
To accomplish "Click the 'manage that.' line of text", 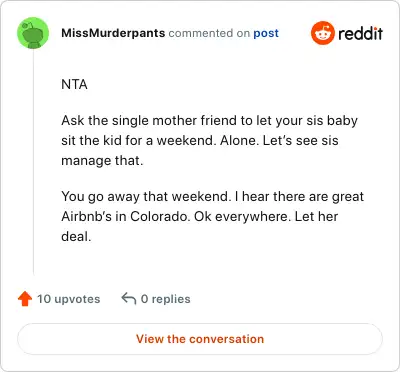I will (102, 161).
